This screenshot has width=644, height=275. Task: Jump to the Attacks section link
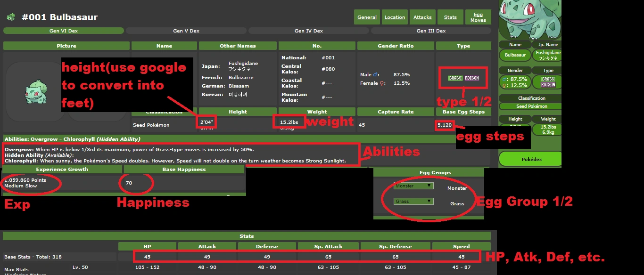pos(422,17)
